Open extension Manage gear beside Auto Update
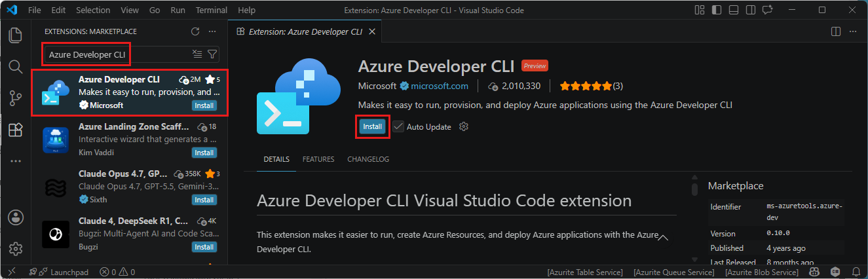Viewport: 868px width, 279px height. point(464,126)
